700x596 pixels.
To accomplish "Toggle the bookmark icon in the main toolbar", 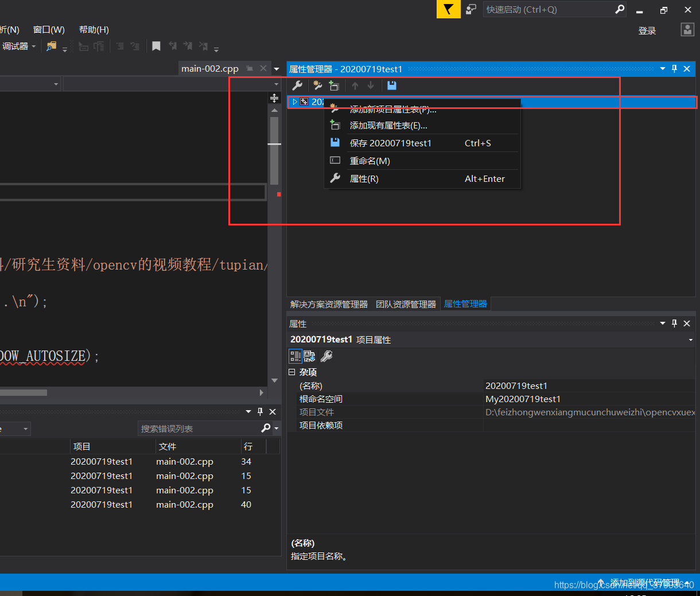I will point(156,46).
